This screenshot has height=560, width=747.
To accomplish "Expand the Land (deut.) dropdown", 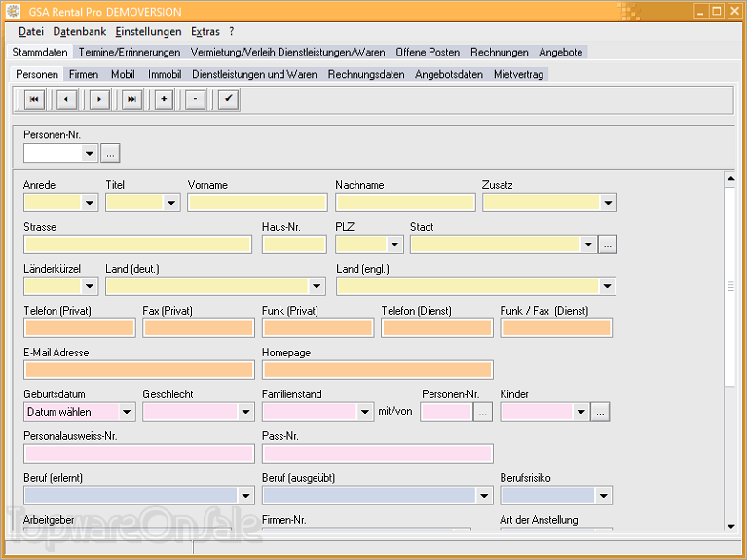I will tap(317, 286).
